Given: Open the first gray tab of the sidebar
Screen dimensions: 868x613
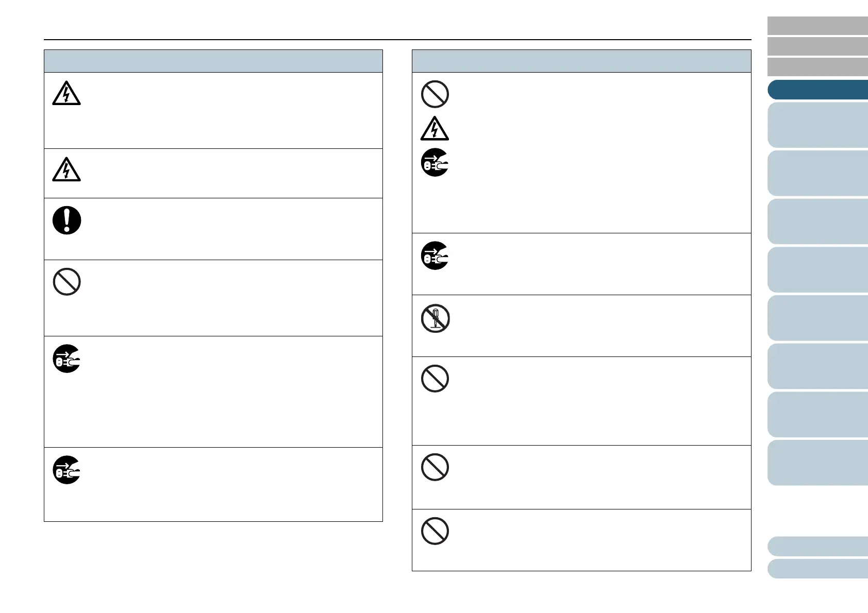Looking at the screenshot, I should click(x=817, y=26).
